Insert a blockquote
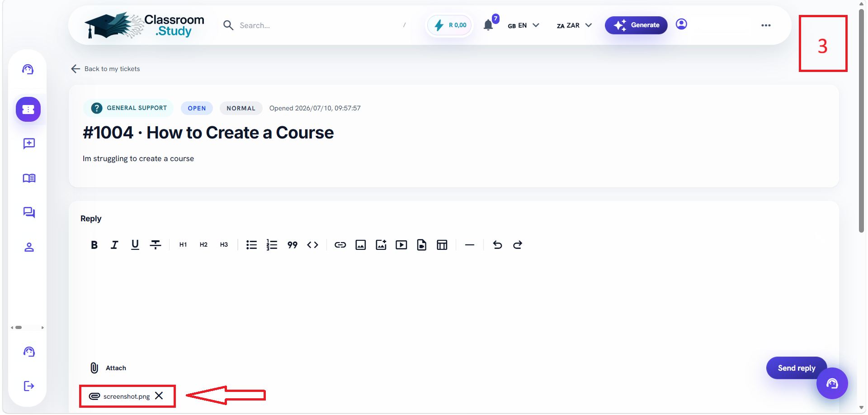868x415 pixels. tap(292, 245)
